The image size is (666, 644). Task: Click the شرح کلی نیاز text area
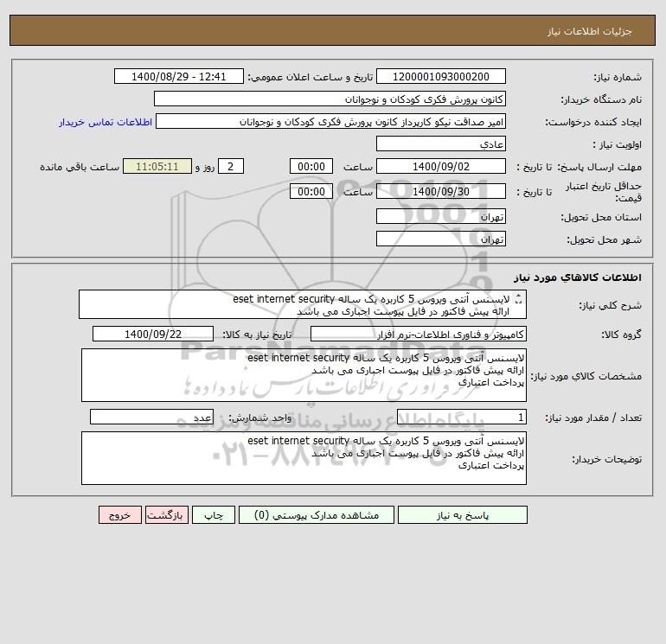coord(303,304)
